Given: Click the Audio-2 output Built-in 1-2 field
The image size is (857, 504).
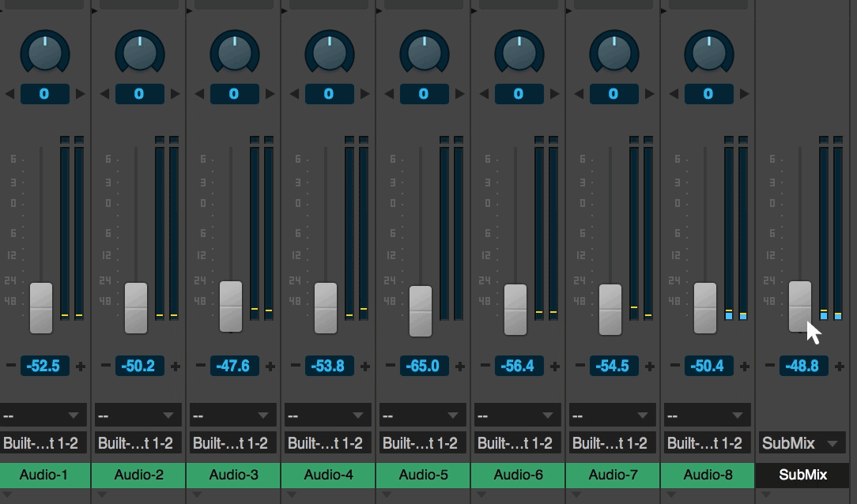Looking at the screenshot, I should (138, 443).
